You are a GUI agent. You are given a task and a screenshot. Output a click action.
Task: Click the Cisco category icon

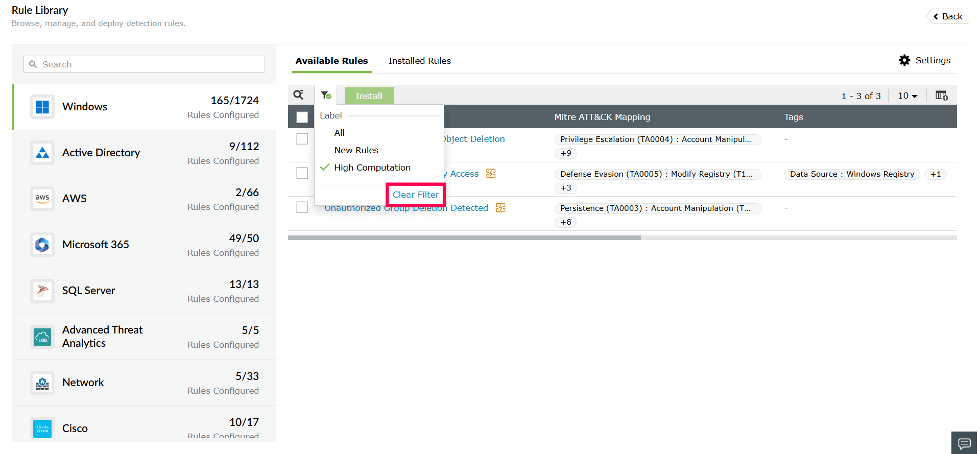click(x=42, y=428)
